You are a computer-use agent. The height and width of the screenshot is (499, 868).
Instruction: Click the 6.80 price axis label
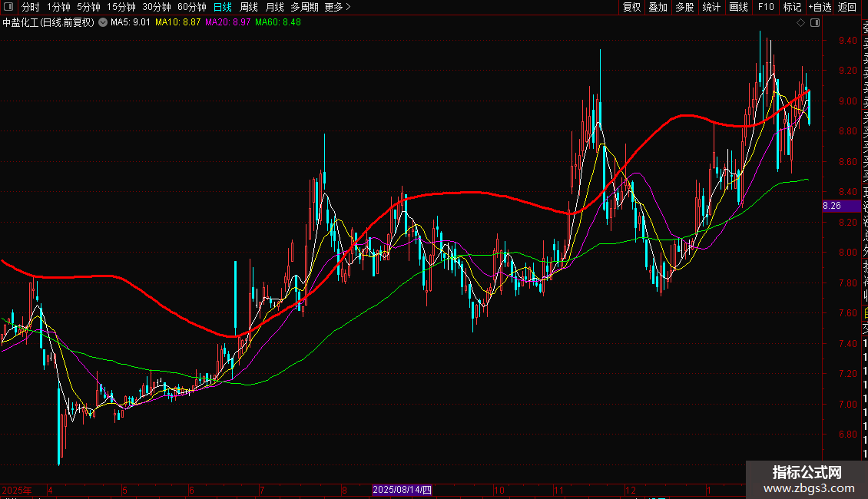847,435
